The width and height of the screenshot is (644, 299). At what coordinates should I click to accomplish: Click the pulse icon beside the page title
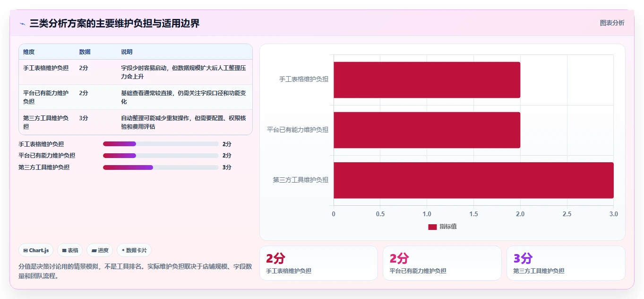pyautogui.click(x=23, y=24)
